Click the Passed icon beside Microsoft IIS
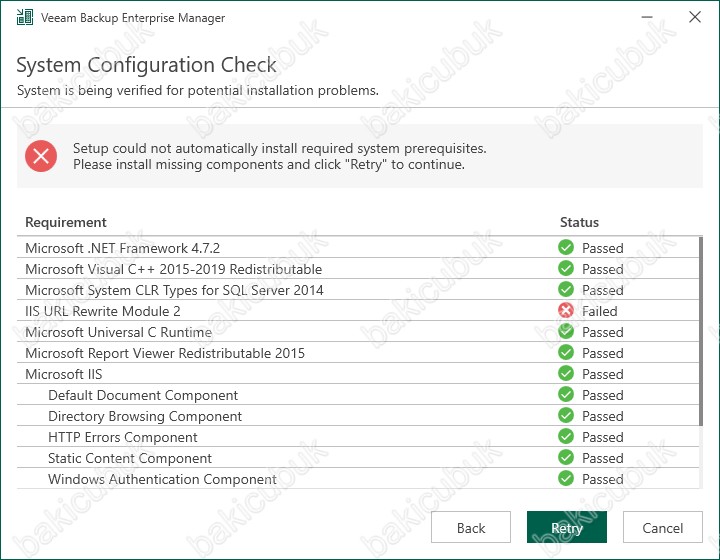Viewport: 720px width, 560px height. click(566, 374)
